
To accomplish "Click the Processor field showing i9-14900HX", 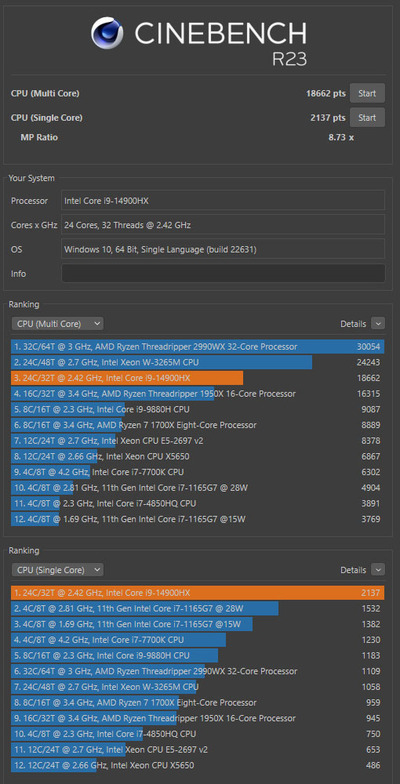I will click(223, 200).
